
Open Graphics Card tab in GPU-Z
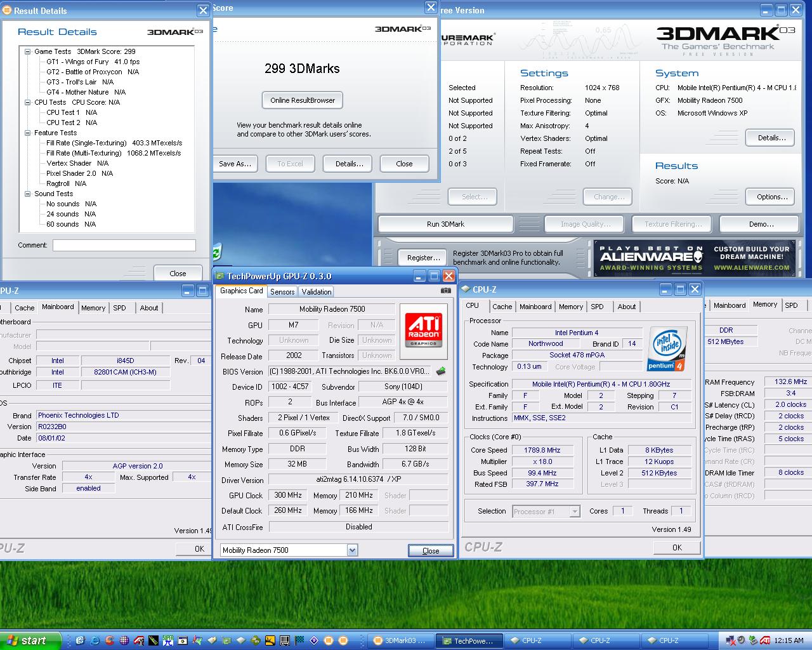coord(241,291)
